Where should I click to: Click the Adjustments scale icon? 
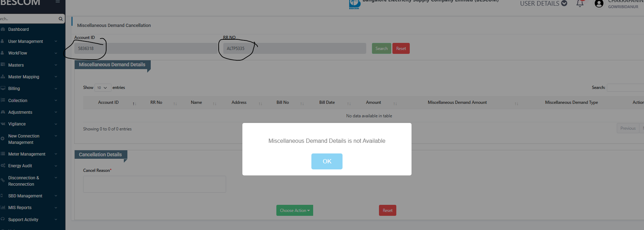[x=2, y=112]
